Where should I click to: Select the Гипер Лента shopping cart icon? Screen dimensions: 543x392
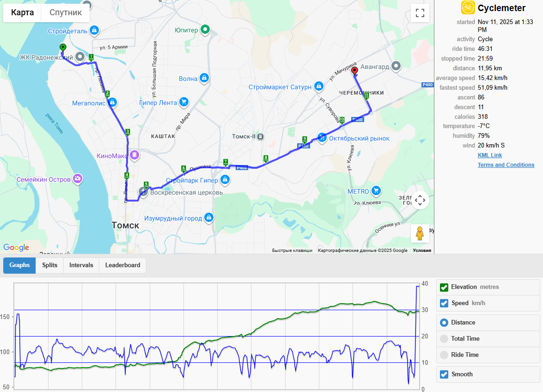pyautogui.click(x=184, y=102)
